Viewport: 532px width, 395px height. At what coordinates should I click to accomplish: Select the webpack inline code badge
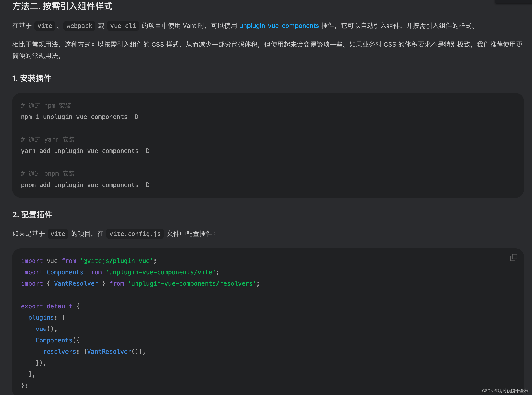(x=79, y=26)
